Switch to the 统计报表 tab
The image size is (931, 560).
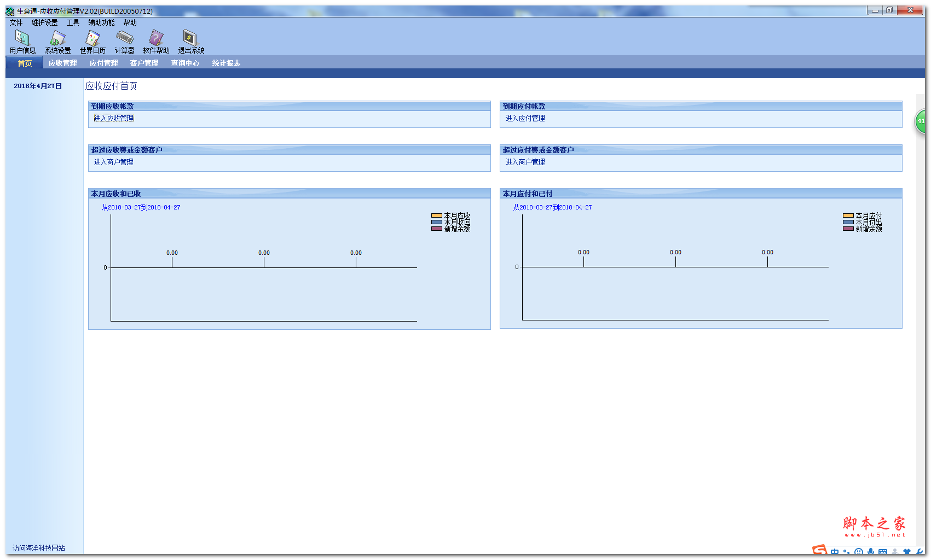point(226,63)
